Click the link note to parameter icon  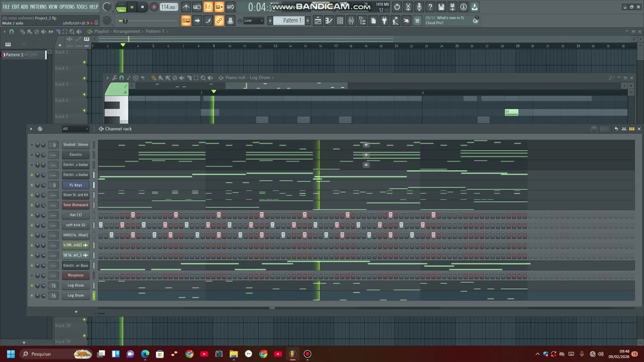[219, 21]
